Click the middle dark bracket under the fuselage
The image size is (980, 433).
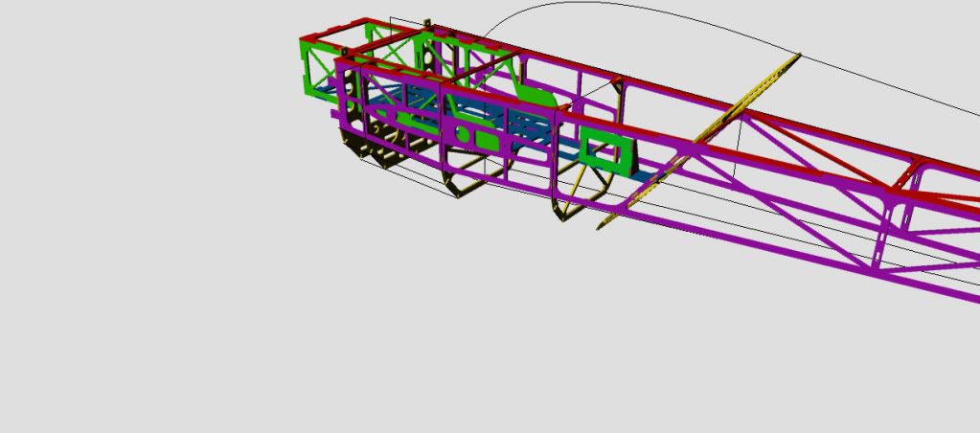[x=460, y=184]
